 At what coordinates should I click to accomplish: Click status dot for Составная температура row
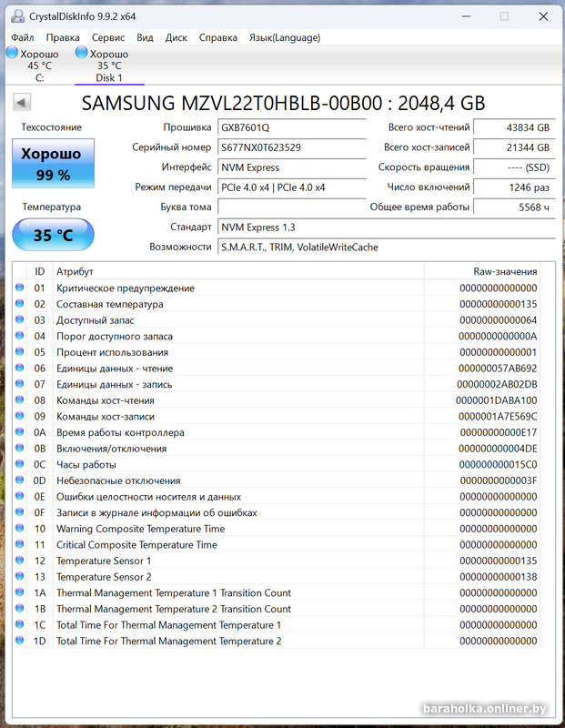19,303
